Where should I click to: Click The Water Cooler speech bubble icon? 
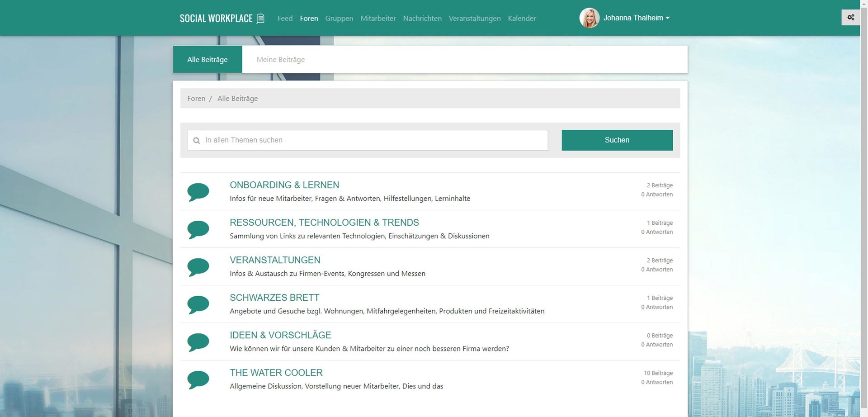[x=198, y=379]
